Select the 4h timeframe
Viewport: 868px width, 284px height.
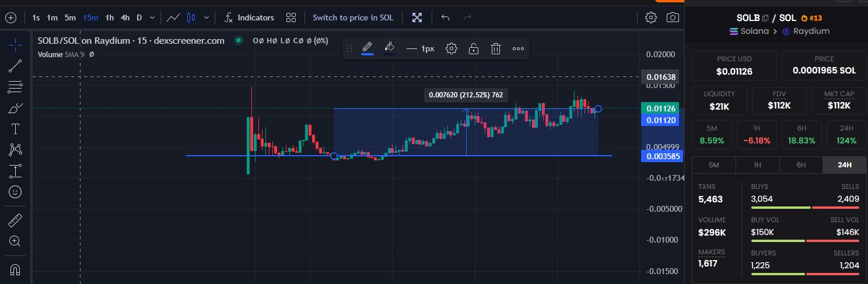coord(125,17)
